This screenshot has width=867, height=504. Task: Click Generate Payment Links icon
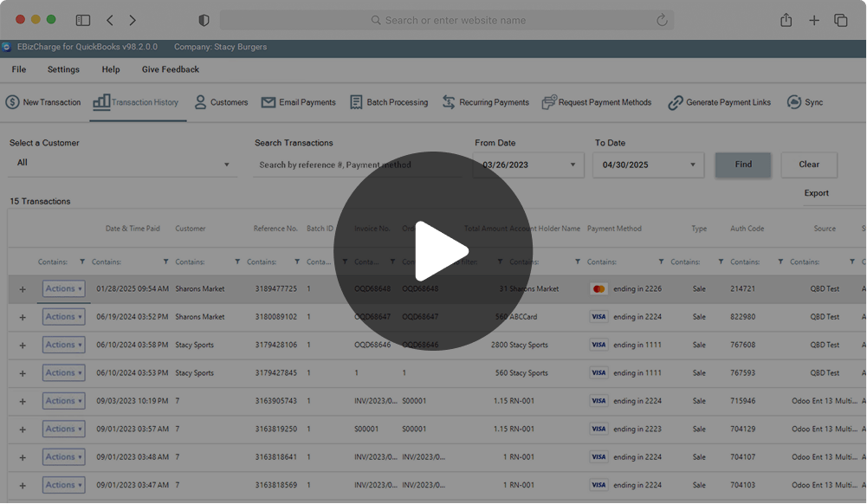676,102
